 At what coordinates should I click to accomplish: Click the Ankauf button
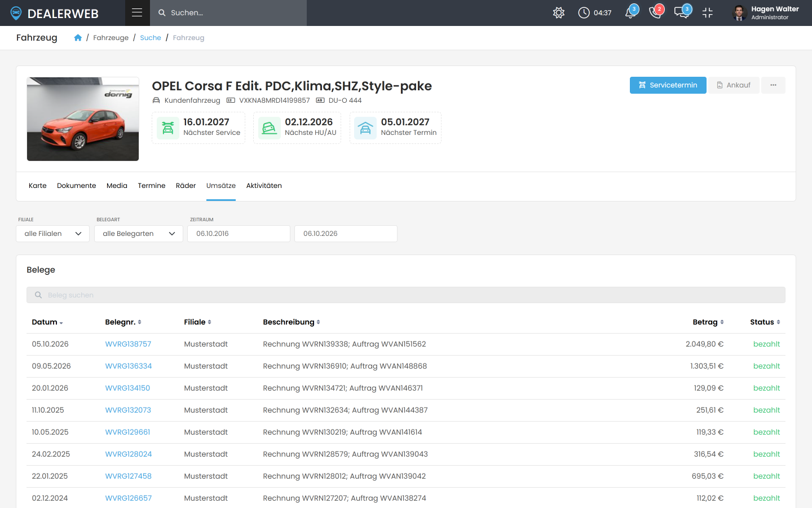pos(734,85)
